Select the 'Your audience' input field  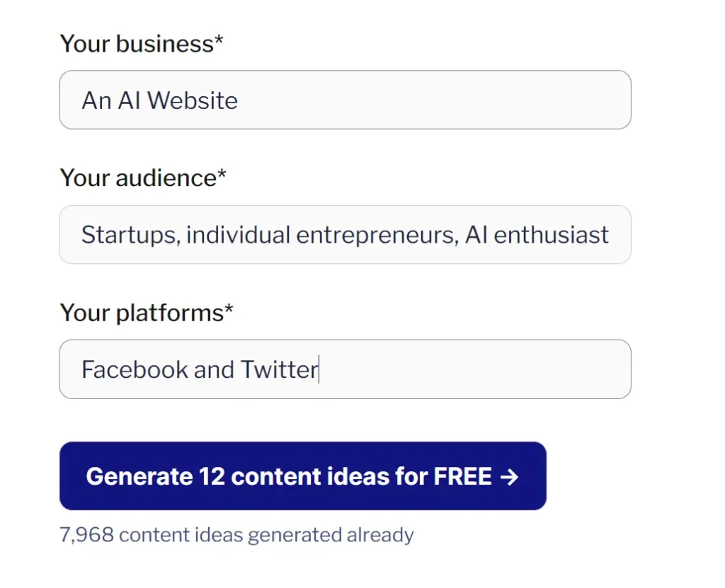tap(345, 234)
